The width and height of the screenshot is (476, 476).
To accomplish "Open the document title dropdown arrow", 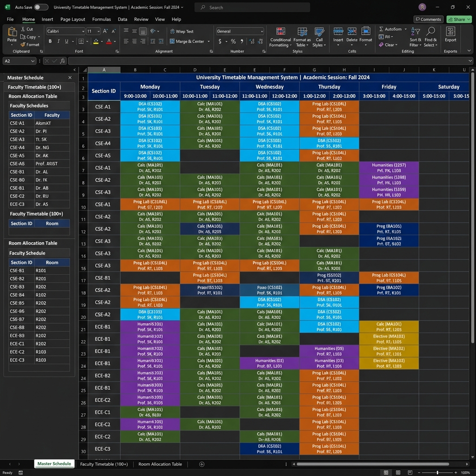I will click(x=182, y=7).
